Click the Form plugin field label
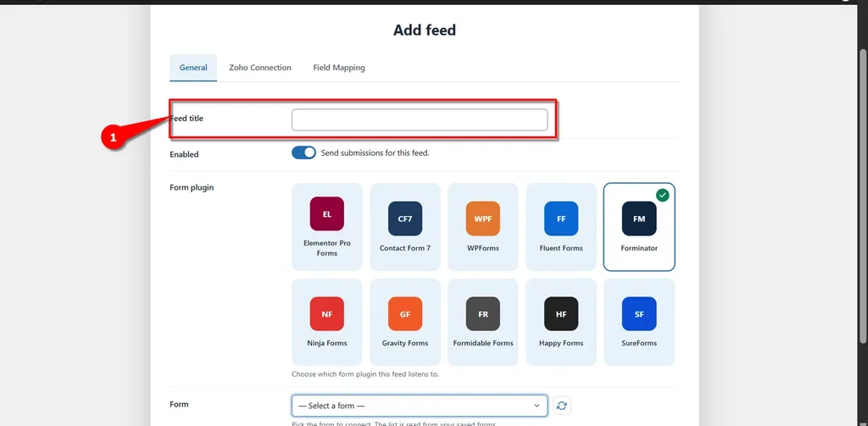Screen dimensions: 868x426 tap(192, 187)
